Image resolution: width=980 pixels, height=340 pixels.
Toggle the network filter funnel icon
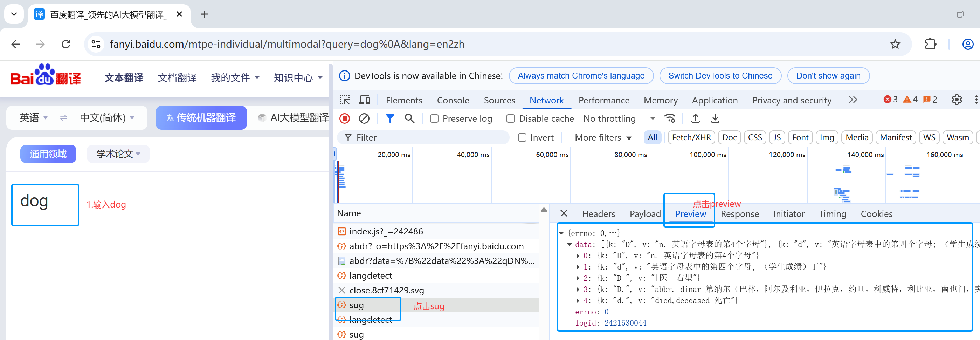(x=390, y=118)
